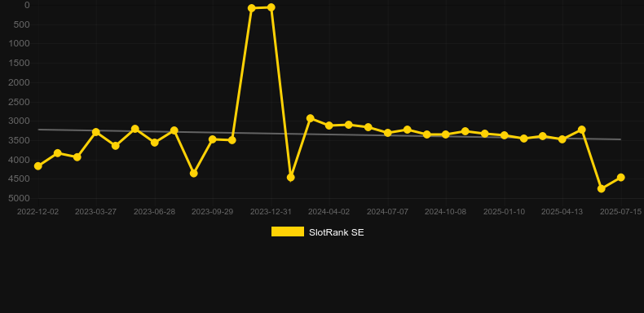
Task: Select the data point at 2024-04-02
Action: pyautogui.click(x=329, y=126)
